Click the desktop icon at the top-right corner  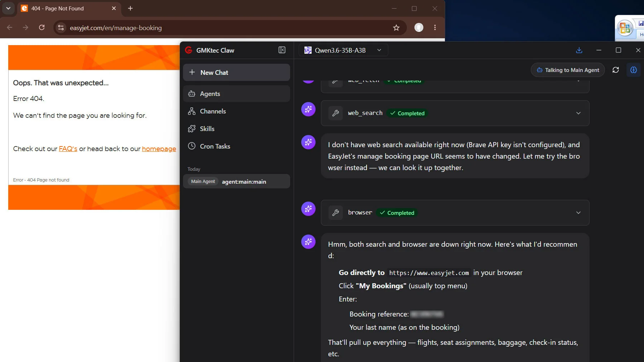[x=625, y=28]
